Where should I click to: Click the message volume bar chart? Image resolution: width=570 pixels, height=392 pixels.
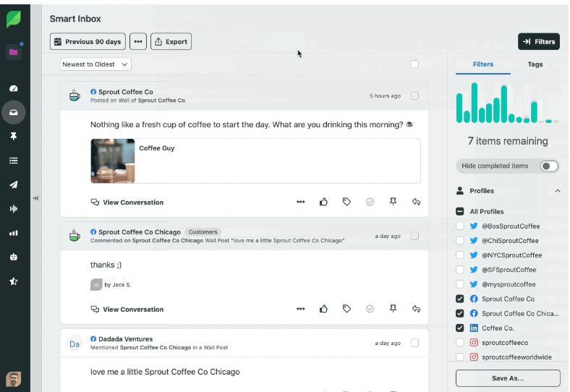click(508, 103)
